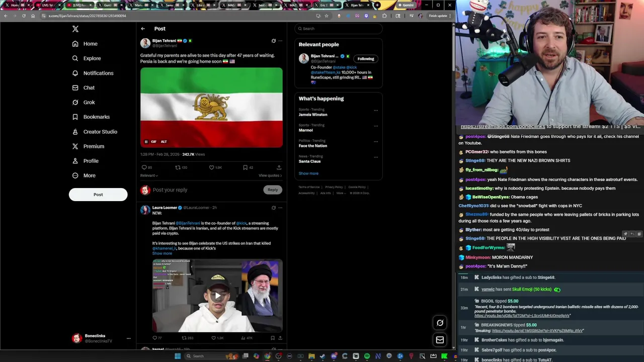
Task: Open a new browser tab
Action: (377, 5)
